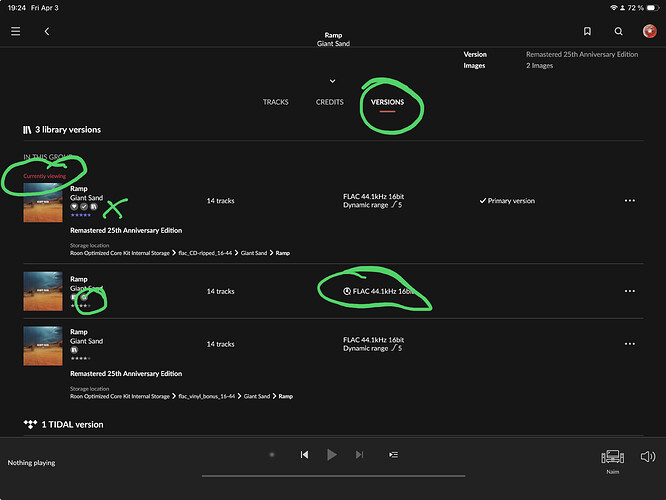The height and width of the screenshot is (500, 666).
Task: Open the user profile avatar
Action: click(x=649, y=31)
